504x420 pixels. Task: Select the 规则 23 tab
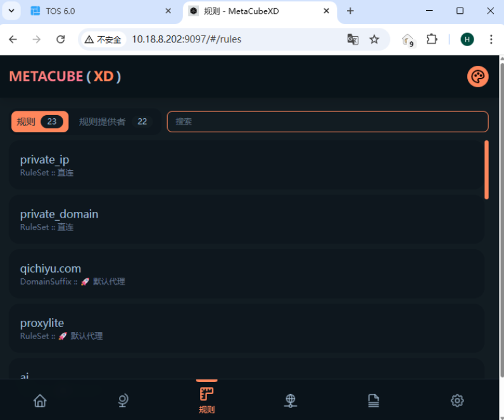tap(40, 121)
